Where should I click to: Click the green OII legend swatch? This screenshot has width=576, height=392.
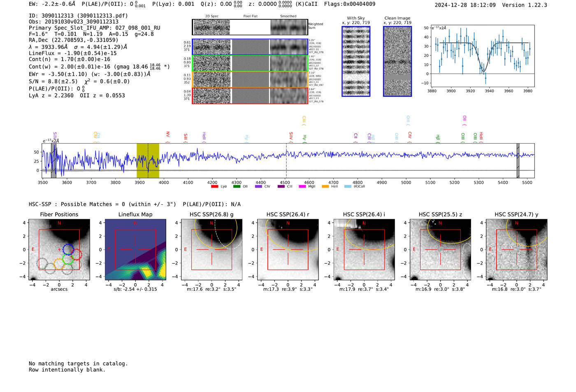tap(237, 186)
